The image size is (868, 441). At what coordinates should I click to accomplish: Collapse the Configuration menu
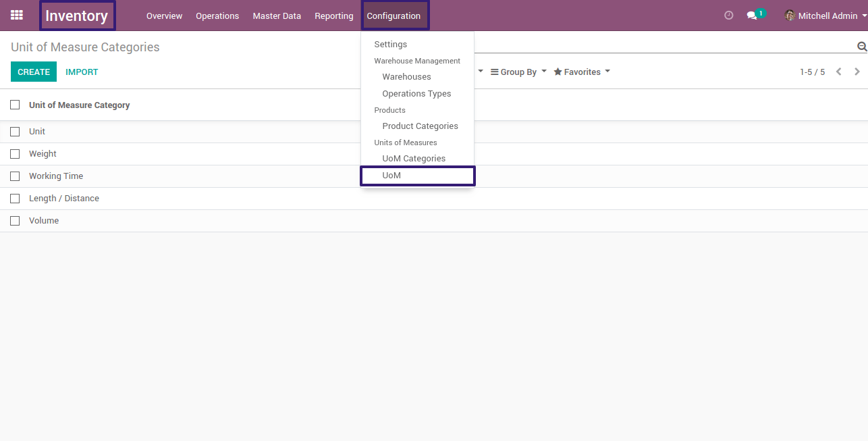[x=394, y=16]
